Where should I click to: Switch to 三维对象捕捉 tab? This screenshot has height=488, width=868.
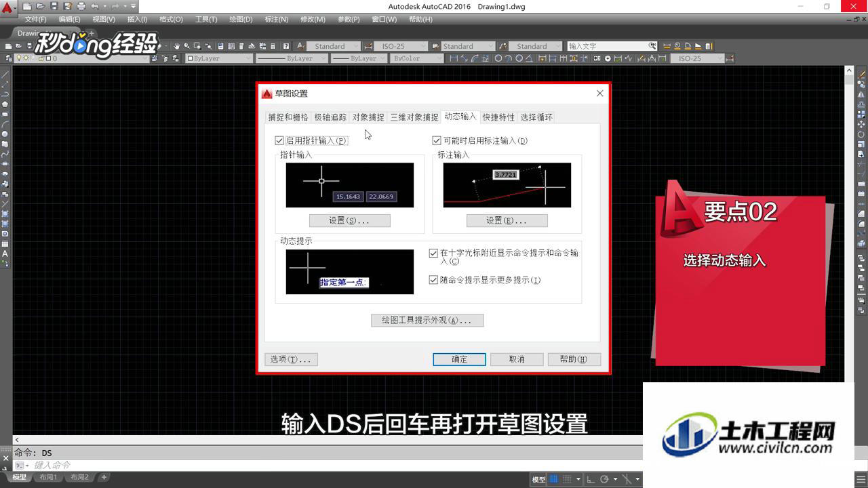click(414, 117)
